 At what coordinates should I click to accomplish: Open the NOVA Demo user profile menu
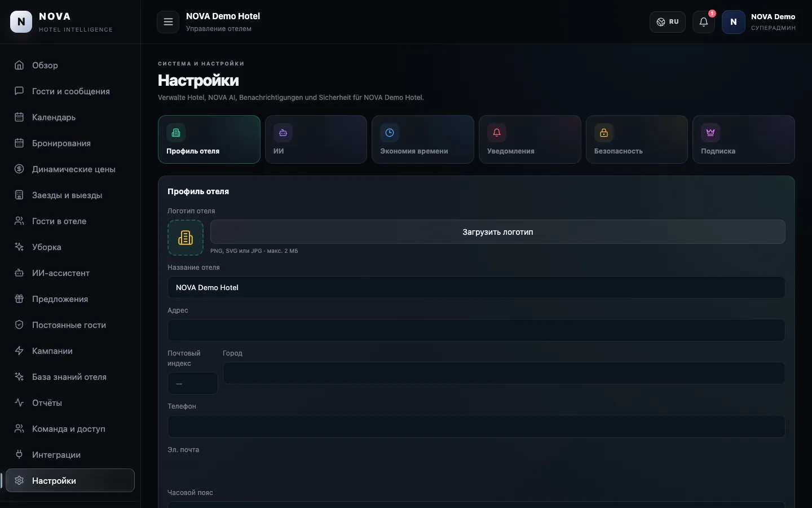(x=759, y=22)
